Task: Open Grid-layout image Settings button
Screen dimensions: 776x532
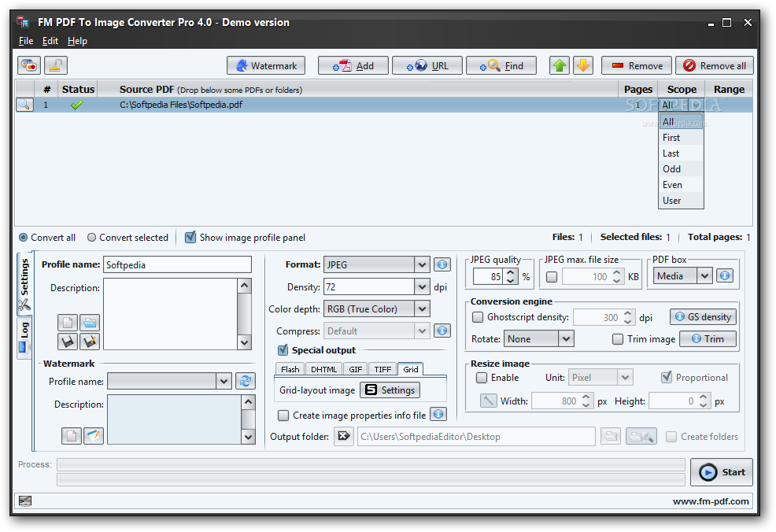Action: (390, 390)
